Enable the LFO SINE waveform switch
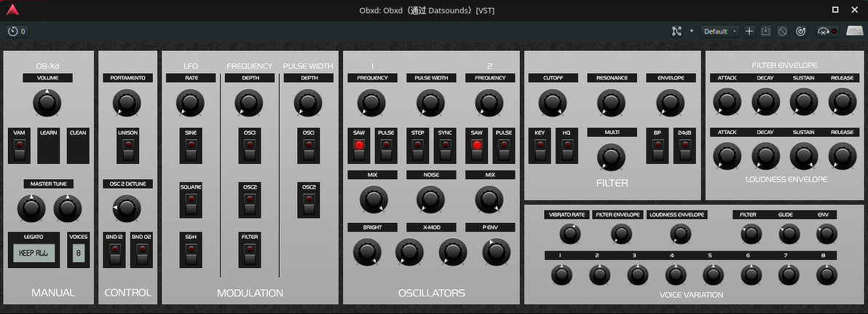 (x=191, y=150)
